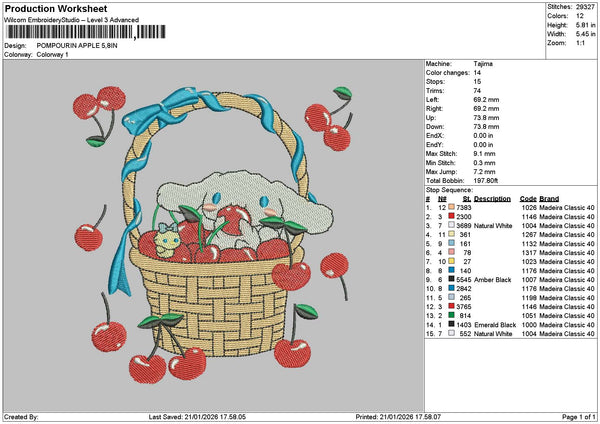Select the Amber Black description
Screen dimensions: 600x424
[492, 280]
